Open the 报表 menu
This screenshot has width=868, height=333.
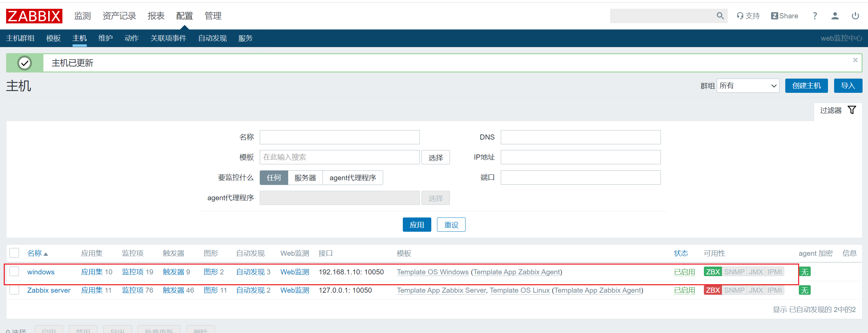click(156, 16)
